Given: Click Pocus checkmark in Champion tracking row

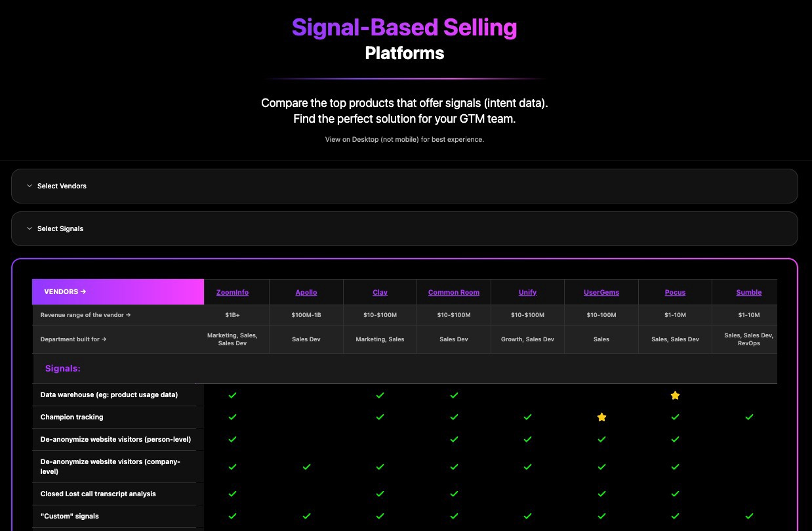Looking at the screenshot, I should [675, 417].
